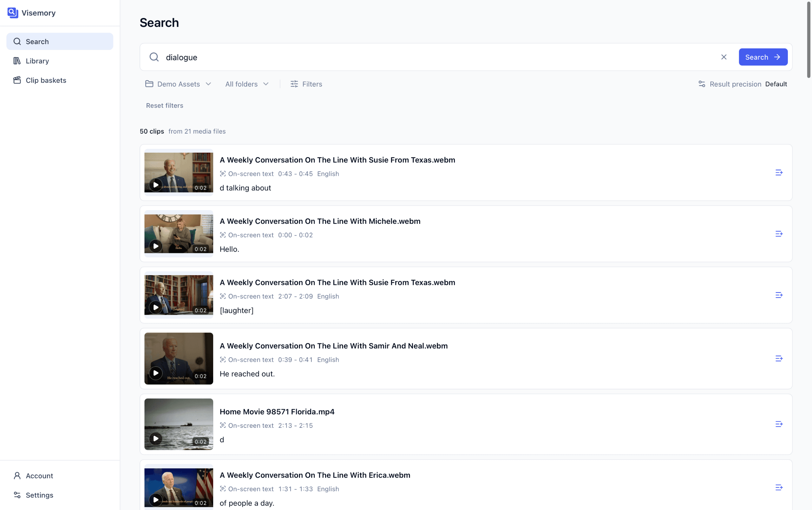Add Susie laughter clip to basket
Screen dimensions: 812x510
779,295
